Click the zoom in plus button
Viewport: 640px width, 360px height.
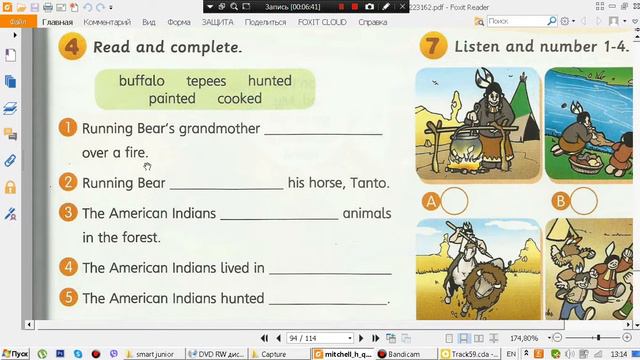pos(627,338)
